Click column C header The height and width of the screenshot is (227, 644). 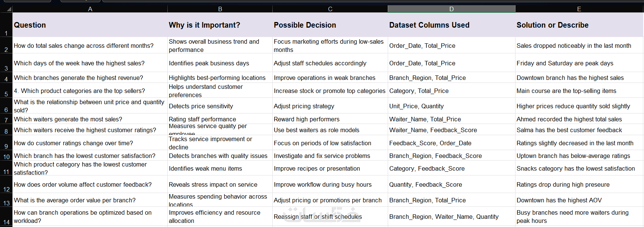330,9
